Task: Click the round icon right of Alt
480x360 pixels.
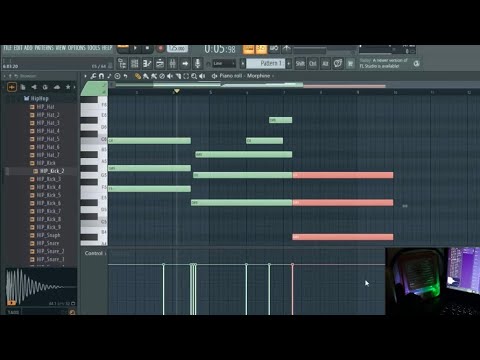Action: point(338,63)
